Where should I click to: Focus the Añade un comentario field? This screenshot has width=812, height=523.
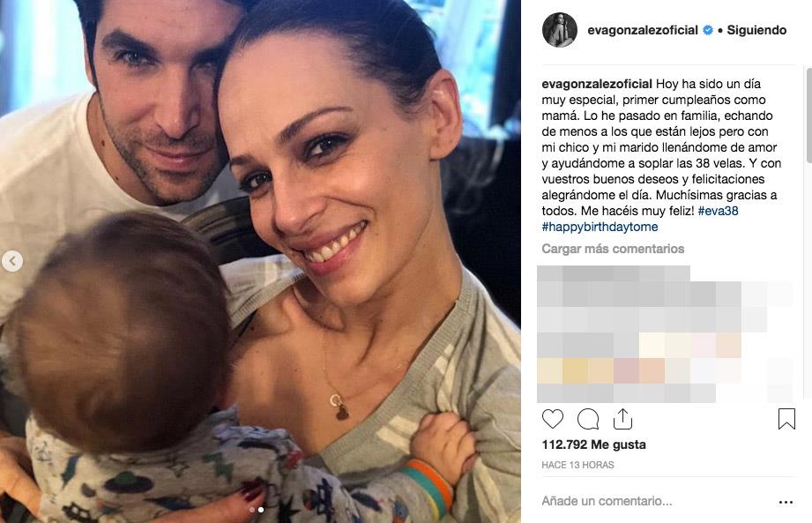pos(657,501)
